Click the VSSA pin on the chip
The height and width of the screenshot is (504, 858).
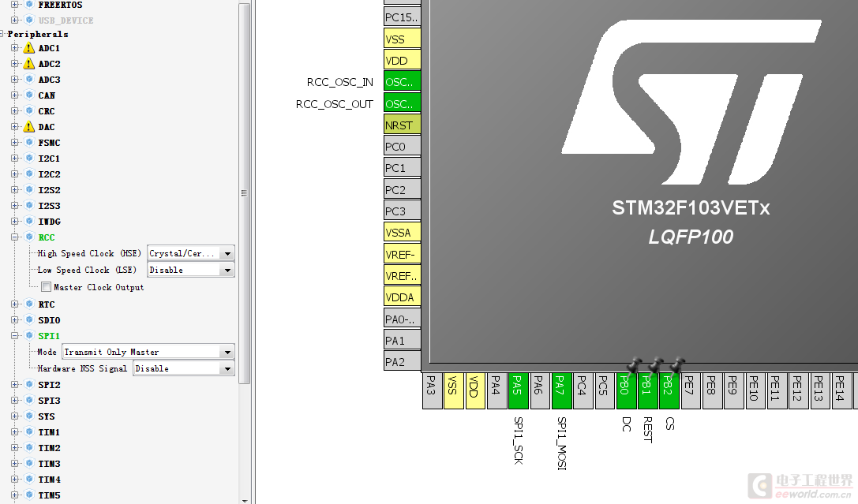pos(403,233)
